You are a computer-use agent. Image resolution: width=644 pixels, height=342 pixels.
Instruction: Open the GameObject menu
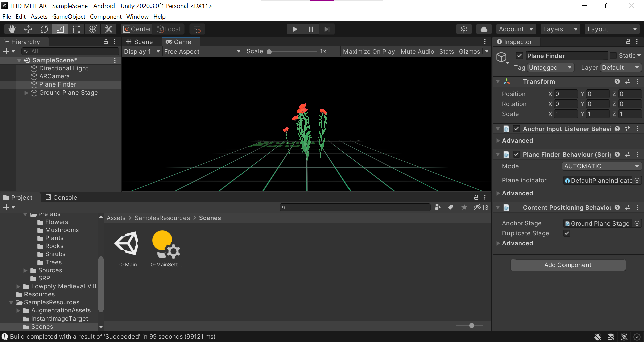click(68, 17)
